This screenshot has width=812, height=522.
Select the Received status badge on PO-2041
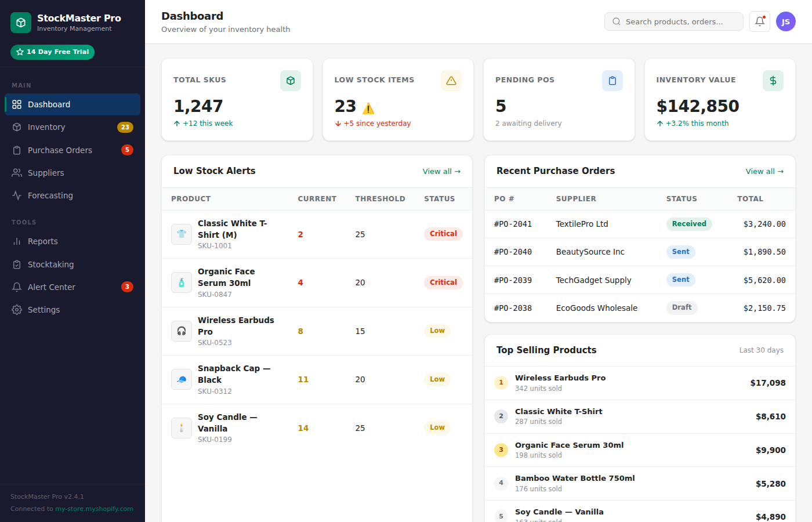point(689,224)
